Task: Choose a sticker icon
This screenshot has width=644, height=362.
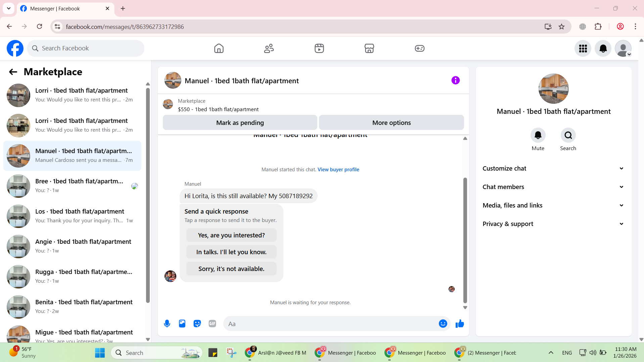Action: tap(197, 324)
